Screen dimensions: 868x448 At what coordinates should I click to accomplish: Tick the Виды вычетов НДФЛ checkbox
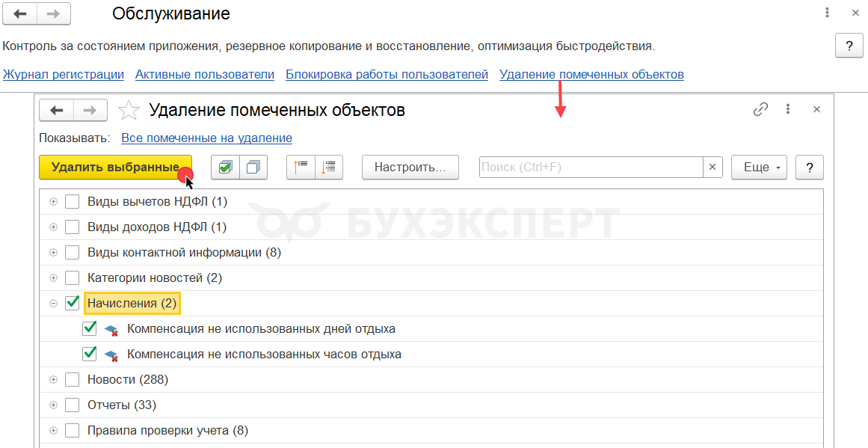[x=72, y=202]
